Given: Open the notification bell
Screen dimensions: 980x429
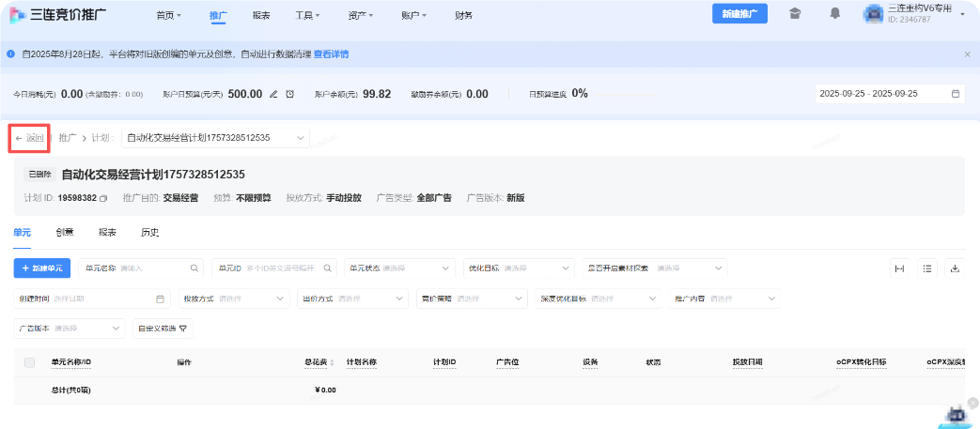Looking at the screenshot, I should [835, 14].
